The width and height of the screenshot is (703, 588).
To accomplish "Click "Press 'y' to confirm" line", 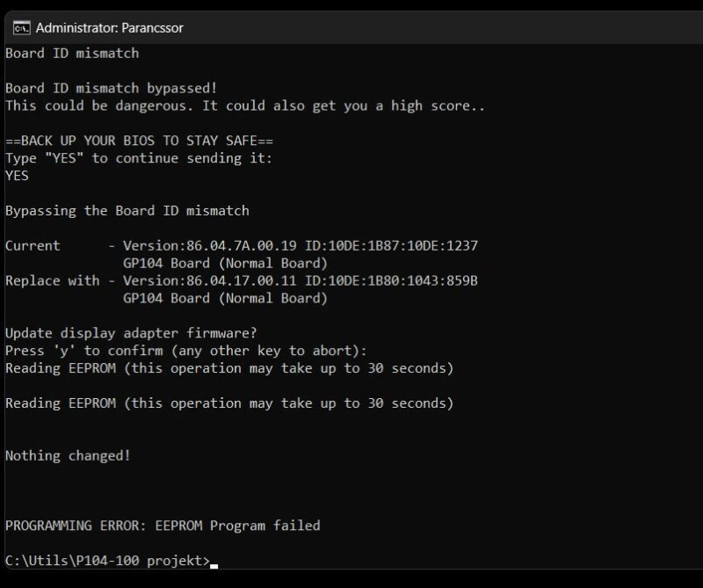I will pos(186,351).
